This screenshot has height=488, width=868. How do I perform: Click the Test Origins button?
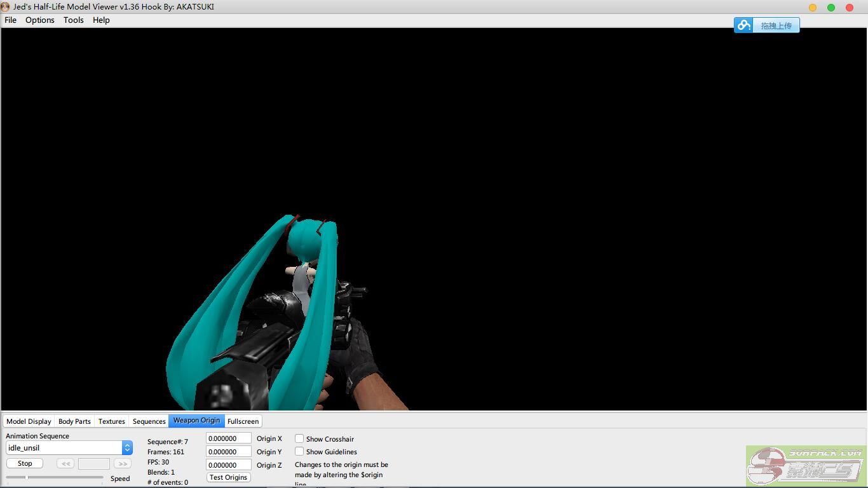pyautogui.click(x=228, y=477)
